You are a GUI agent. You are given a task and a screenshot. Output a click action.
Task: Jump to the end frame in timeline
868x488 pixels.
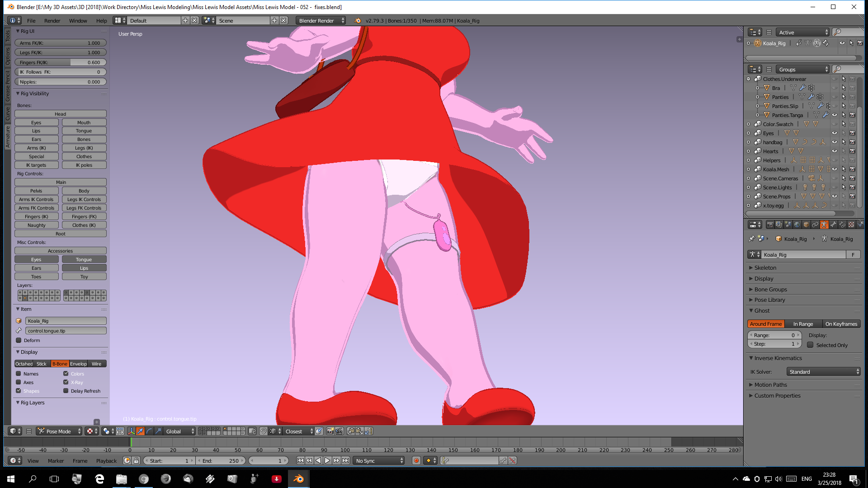346,460
